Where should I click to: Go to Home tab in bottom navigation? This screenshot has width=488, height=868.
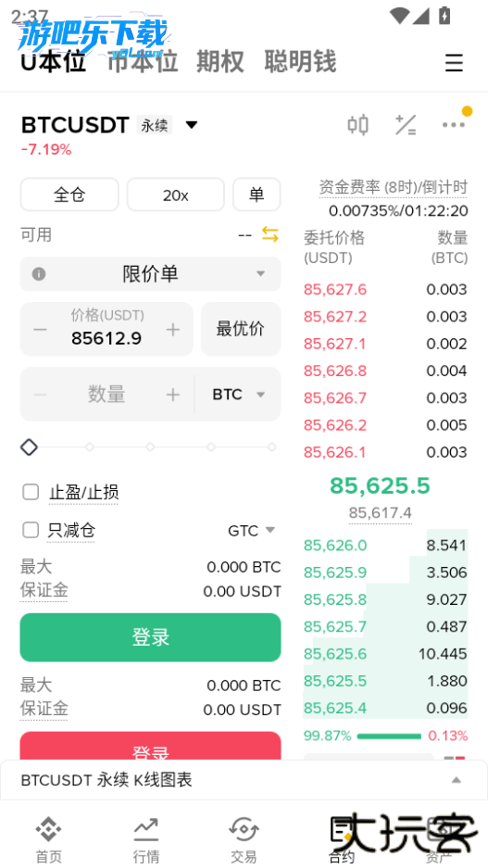point(49,840)
